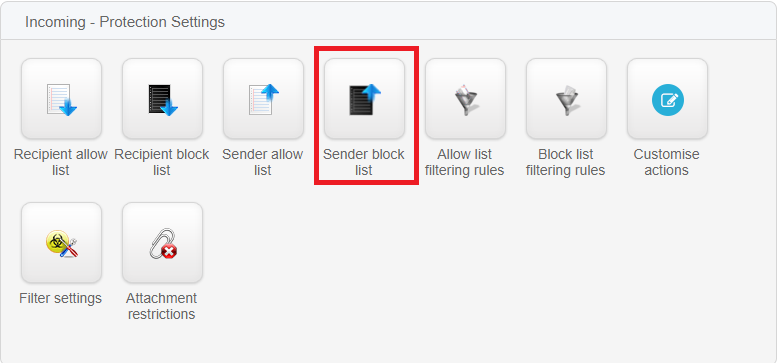Select the Sender allow list icon
This screenshot has width=778, height=363.
[x=263, y=99]
